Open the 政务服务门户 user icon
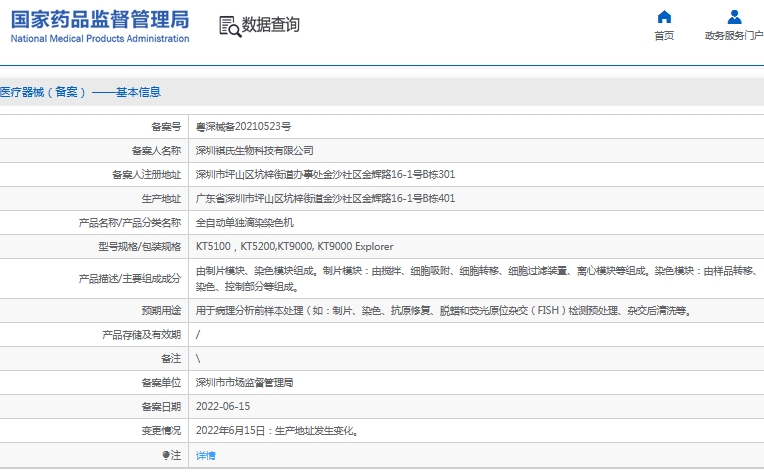764x472 pixels. click(x=734, y=17)
